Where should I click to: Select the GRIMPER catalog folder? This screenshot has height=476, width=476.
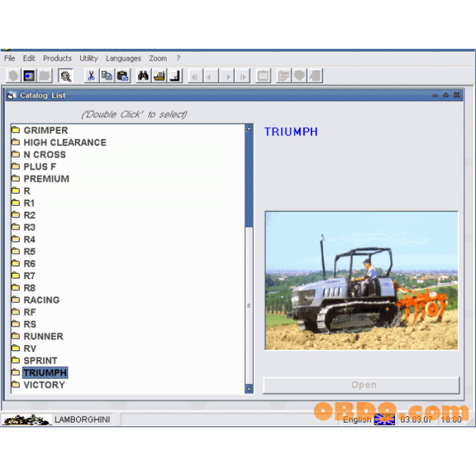(x=40, y=130)
